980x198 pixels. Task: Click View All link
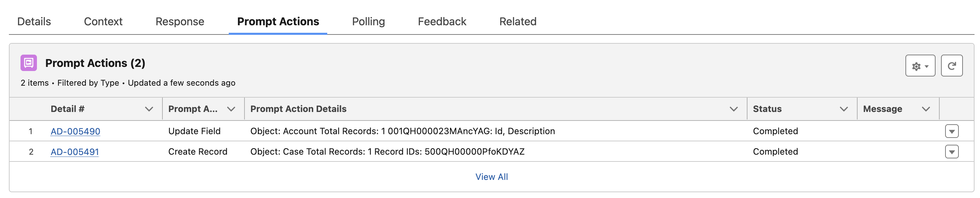[491, 177]
